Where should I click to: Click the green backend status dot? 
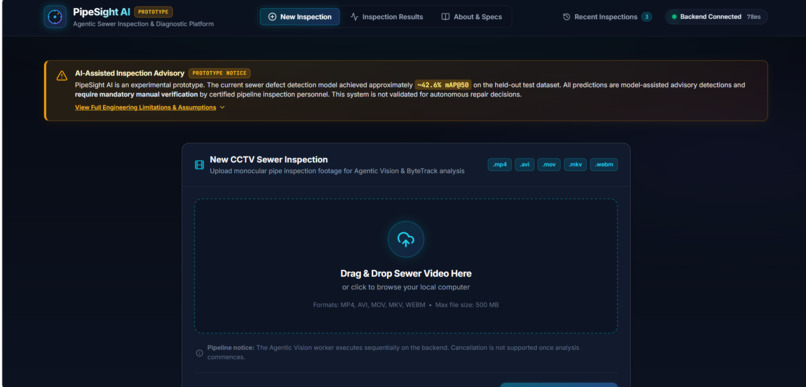674,17
